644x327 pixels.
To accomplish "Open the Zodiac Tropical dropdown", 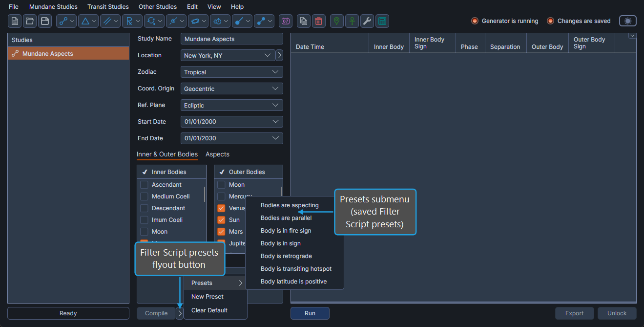I will (x=232, y=72).
